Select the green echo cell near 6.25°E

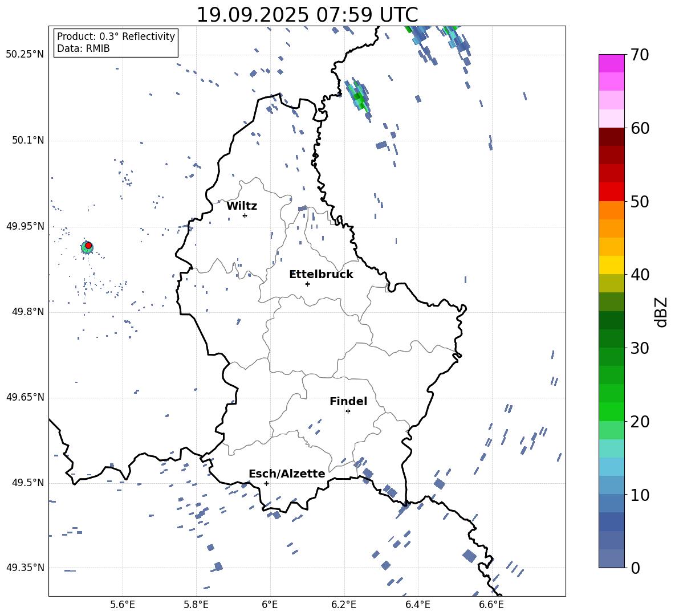click(359, 96)
